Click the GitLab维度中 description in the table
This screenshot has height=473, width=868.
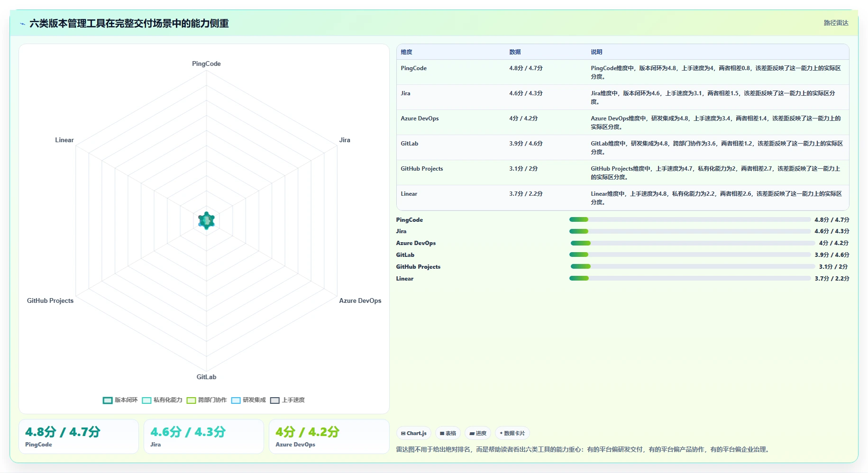(x=717, y=147)
